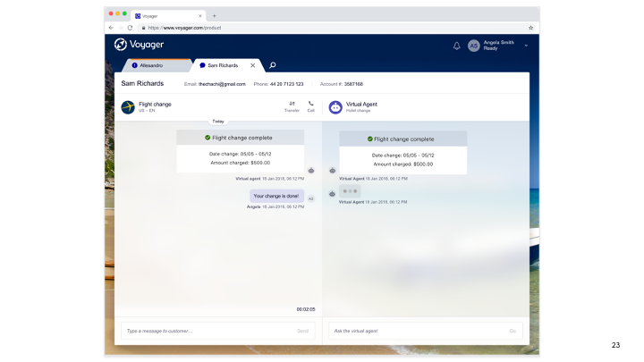Viewport: 644px width, 362px height.
Task: Click the green check icon in customer chat card
Action: [208, 138]
